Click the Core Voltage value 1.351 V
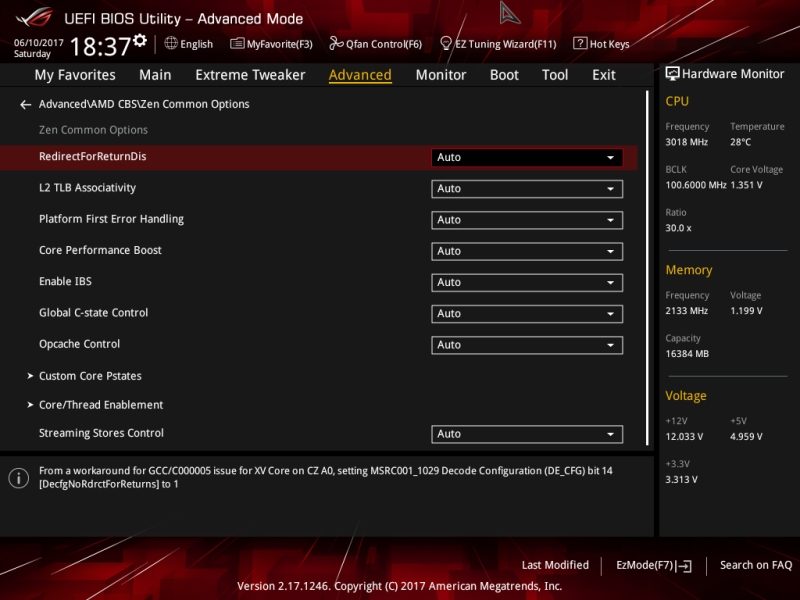This screenshot has width=800, height=600. tap(746, 185)
